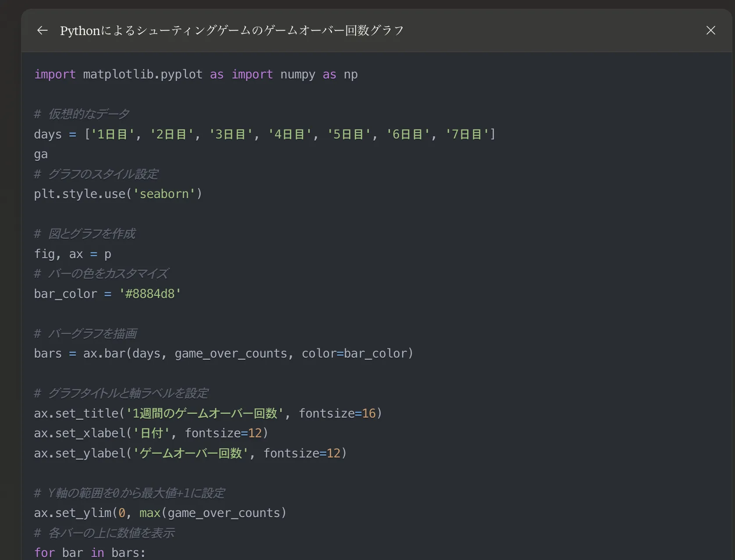Click the '#8884d8' color value
This screenshot has width=735, height=560.
pos(150,294)
